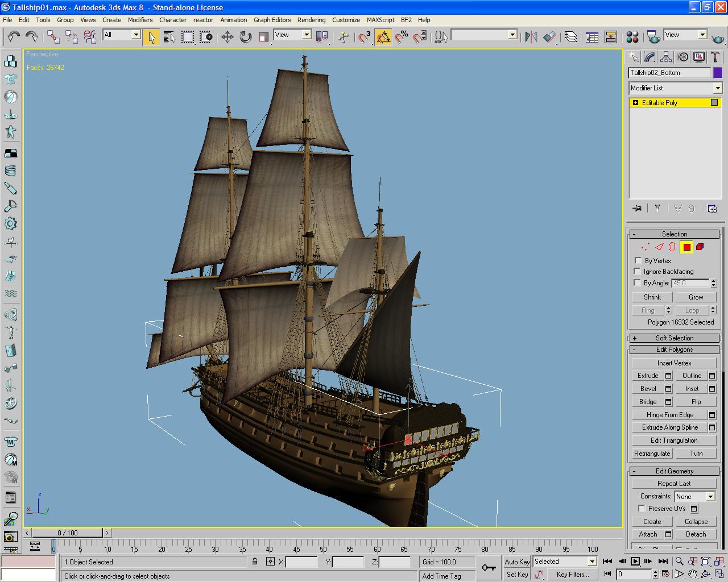Open the selection filter All dropdown
This screenshot has width=728, height=582.
[x=122, y=35]
